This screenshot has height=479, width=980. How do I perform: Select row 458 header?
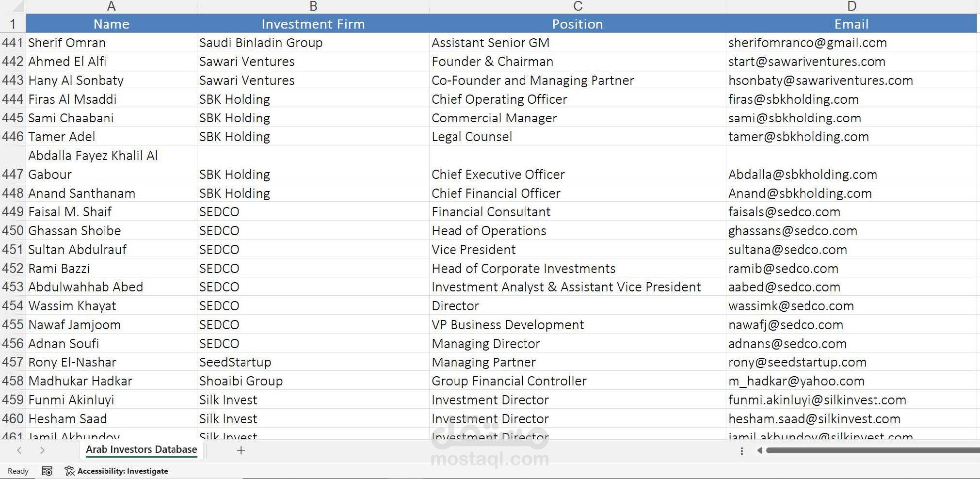pyautogui.click(x=13, y=381)
